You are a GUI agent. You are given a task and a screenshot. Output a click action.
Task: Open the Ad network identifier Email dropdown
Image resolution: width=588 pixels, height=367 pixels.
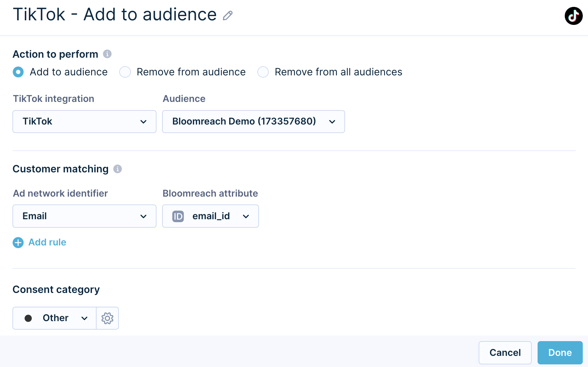[x=84, y=216]
